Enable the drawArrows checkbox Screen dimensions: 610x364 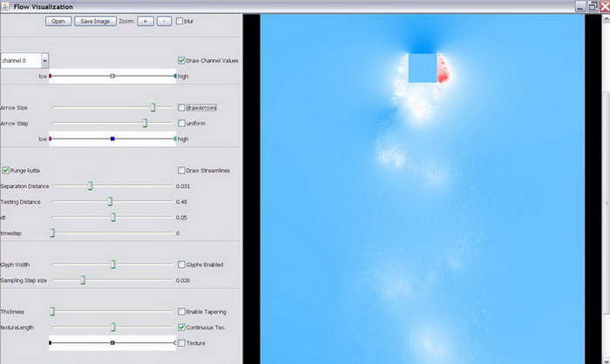point(181,108)
